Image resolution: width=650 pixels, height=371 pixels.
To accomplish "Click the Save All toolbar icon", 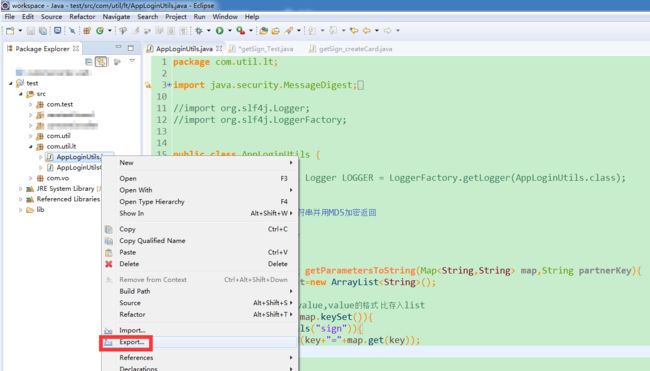I will [x=43, y=31].
